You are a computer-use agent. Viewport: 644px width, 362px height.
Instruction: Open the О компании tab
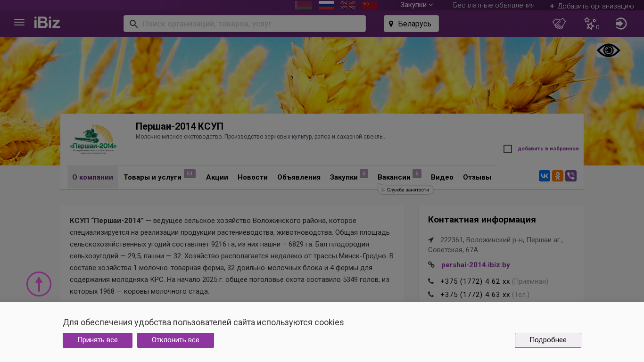92,177
